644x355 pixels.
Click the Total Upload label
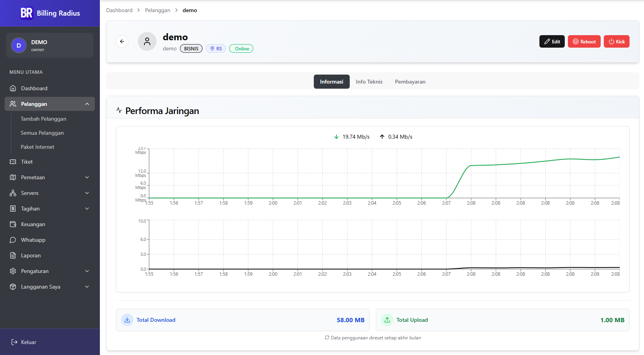pyautogui.click(x=412, y=320)
